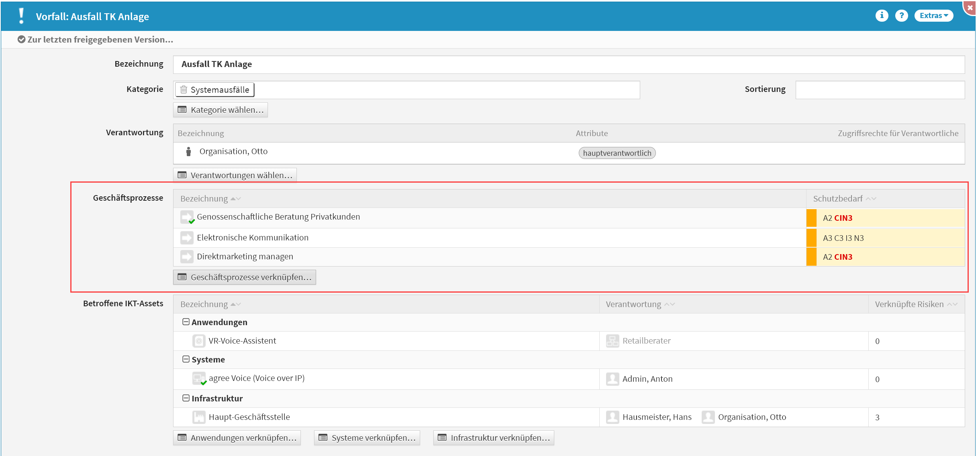Click the Genossenschaftliche Beratung Privatkunden process icon
This screenshot has width=980, height=456.
187,217
